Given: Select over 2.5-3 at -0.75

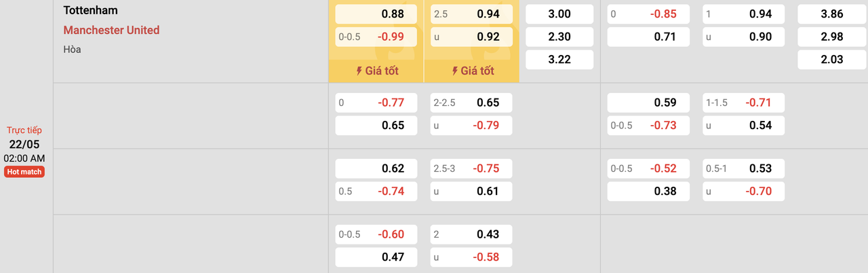Looking at the screenshot, I should (471, 168).
